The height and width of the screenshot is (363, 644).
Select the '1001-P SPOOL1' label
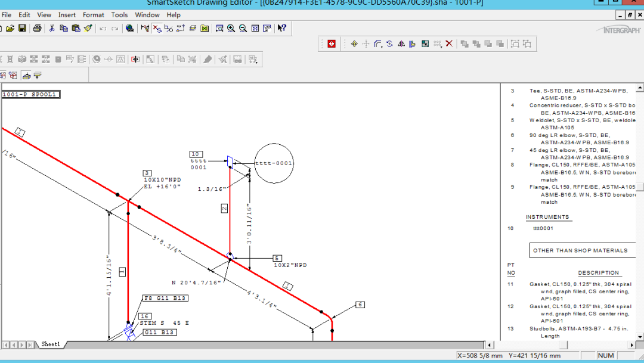30,94
